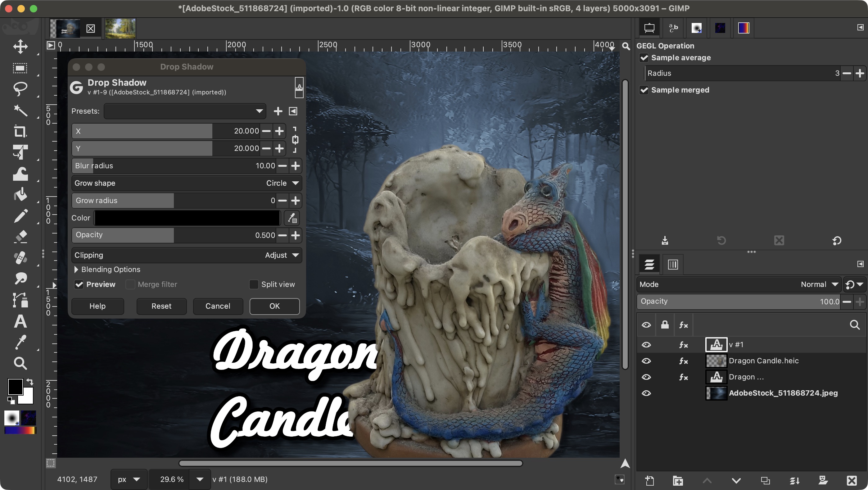The image size is (868, 490).
Task: Select the Fuzzy Select wand tool
Action: [x=20, y=110]
